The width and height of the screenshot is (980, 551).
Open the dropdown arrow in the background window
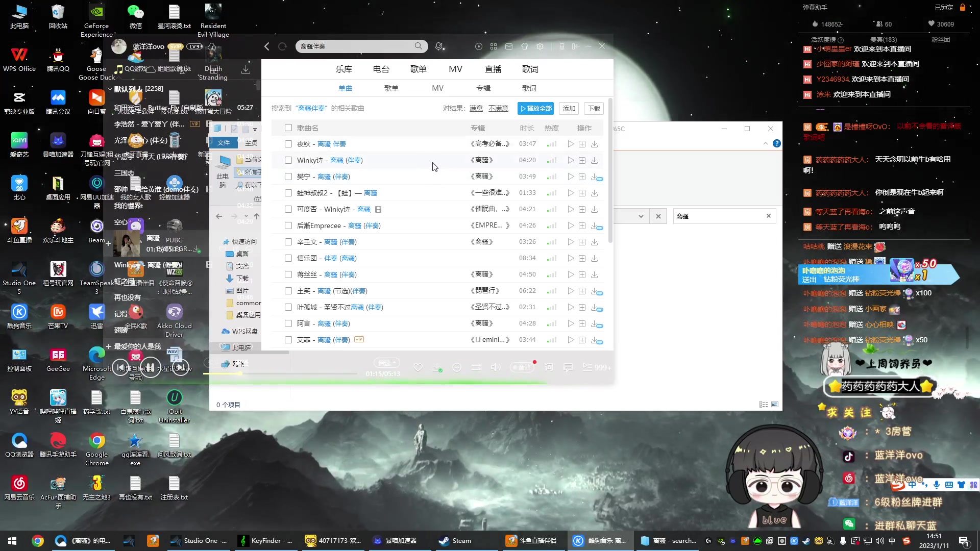[641, 216]
